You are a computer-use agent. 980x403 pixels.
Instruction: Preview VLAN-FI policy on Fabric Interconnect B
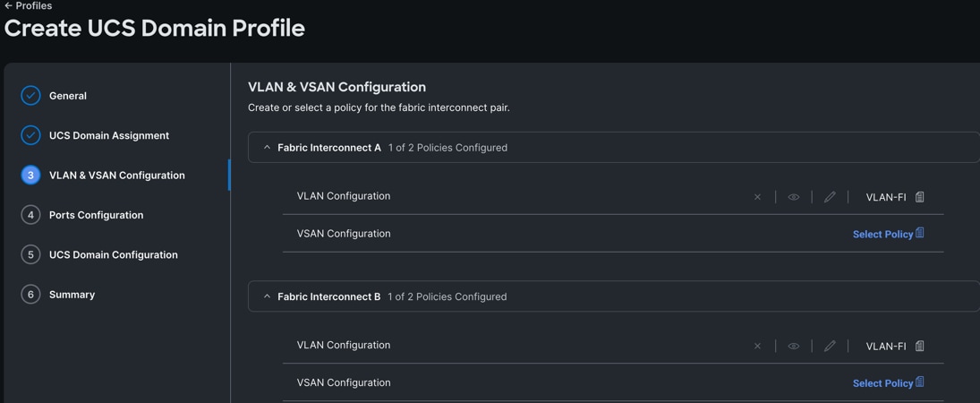click(x=794, y=346)
